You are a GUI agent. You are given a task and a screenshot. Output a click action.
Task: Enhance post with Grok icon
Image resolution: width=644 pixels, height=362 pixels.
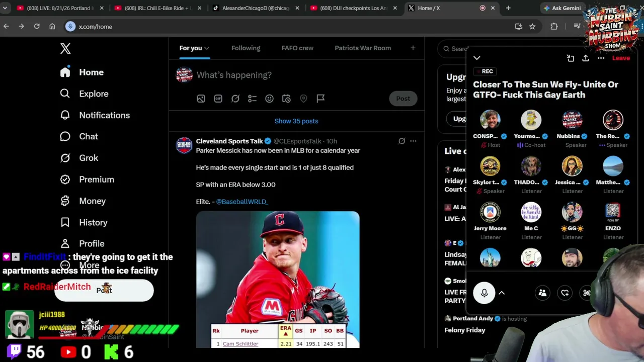tap(235, 99)
